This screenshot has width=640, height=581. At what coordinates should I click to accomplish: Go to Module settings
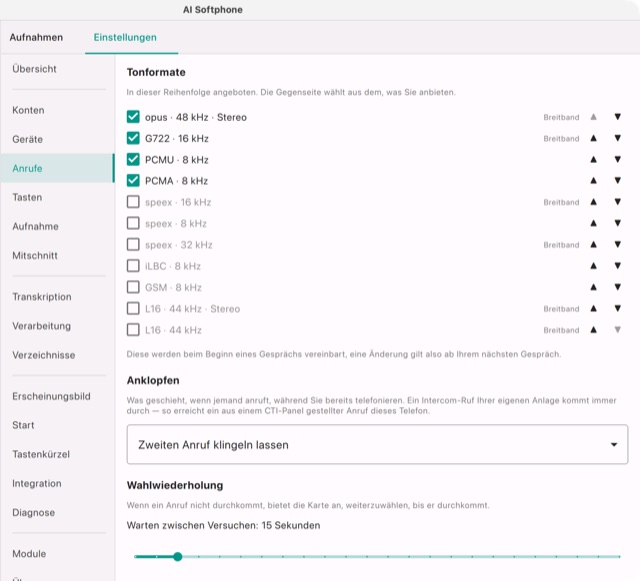[57, 554]
